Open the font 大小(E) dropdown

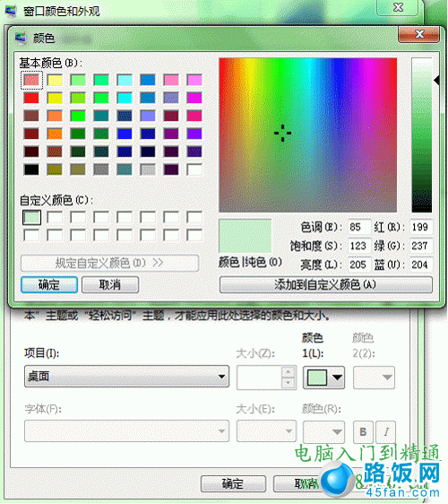click(266, 431)
